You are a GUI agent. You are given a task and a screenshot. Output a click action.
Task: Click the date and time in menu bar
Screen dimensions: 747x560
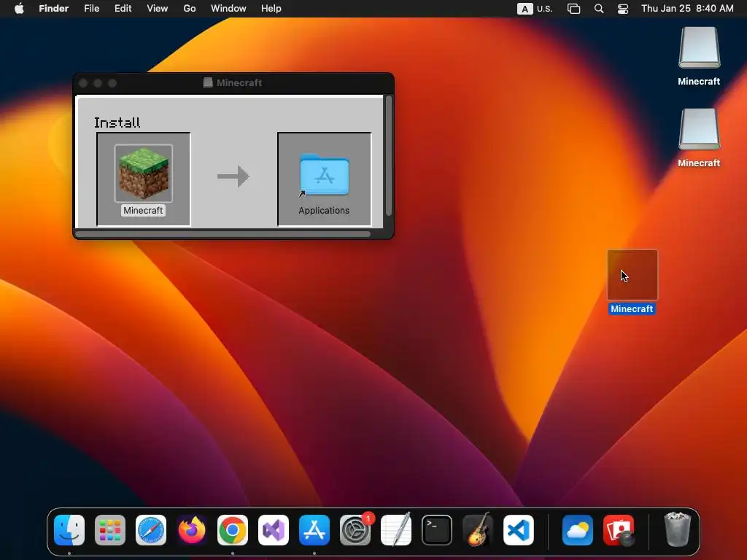point(687,9)
